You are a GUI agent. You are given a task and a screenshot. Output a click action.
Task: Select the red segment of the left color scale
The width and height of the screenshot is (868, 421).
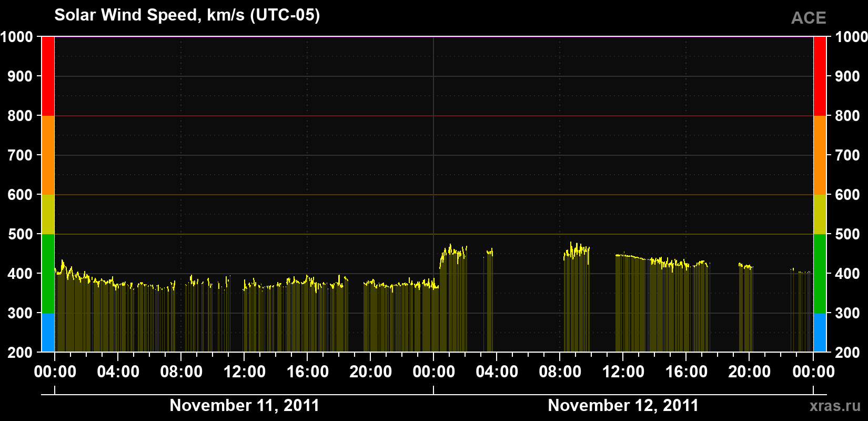tap(48, 76)
